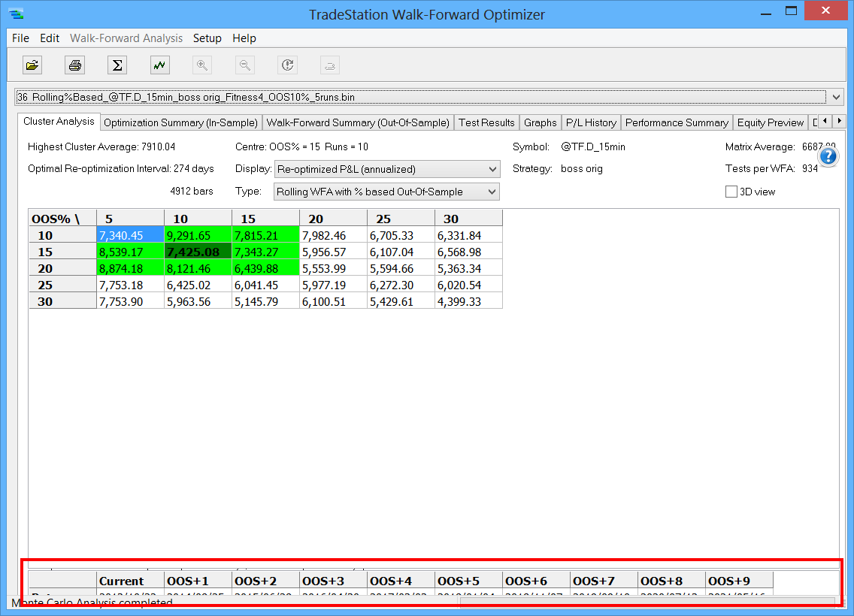Open the Help menu
This screenshot has width=854, height=616.
point(244,38)
